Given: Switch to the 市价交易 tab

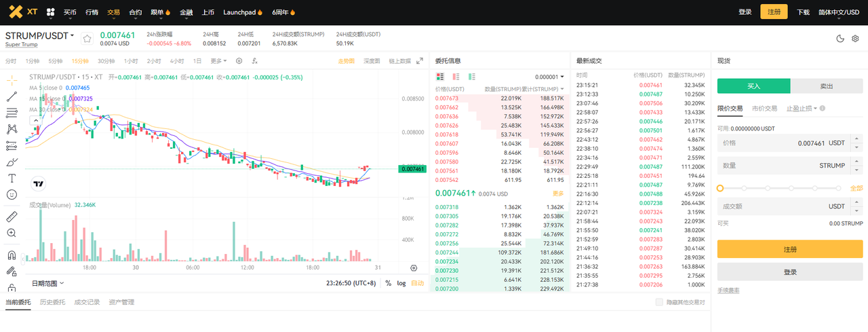Looking at the screenshot, I should point(764,109).
